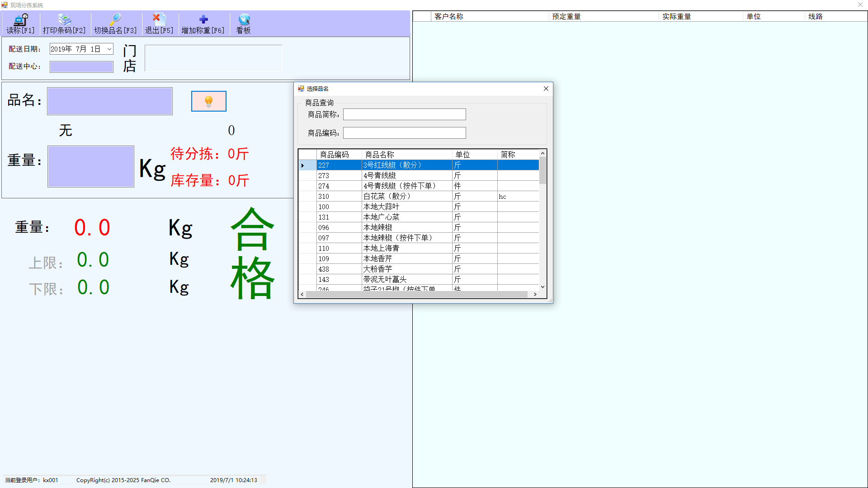Open the 配送日期 date dropdown arrow
The height and width of the screenshot is (488, 868).
point(109,49)
